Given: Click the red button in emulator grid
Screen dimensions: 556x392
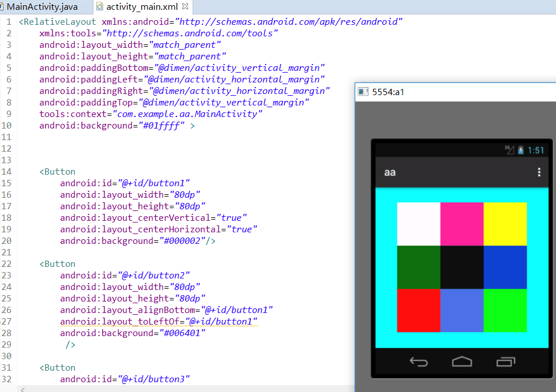Looking at the screenshot, I should click(x=419, y=311).
